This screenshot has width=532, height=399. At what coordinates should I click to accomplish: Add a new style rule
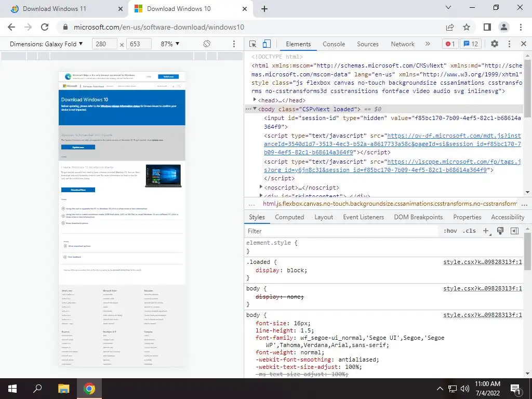point(486,231)
